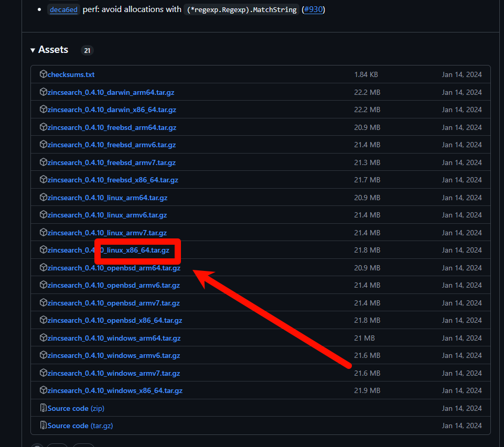Screen dimensions: 504x447
Task: Click zip file icon beside Source code (tar.gz)
Action: pos(44,426)
